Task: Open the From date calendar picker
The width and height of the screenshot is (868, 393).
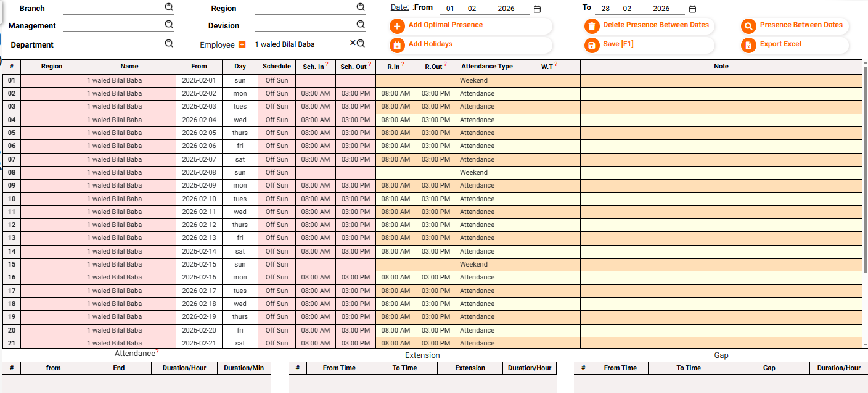Action: pyautogui.click(x=537, y=9)
